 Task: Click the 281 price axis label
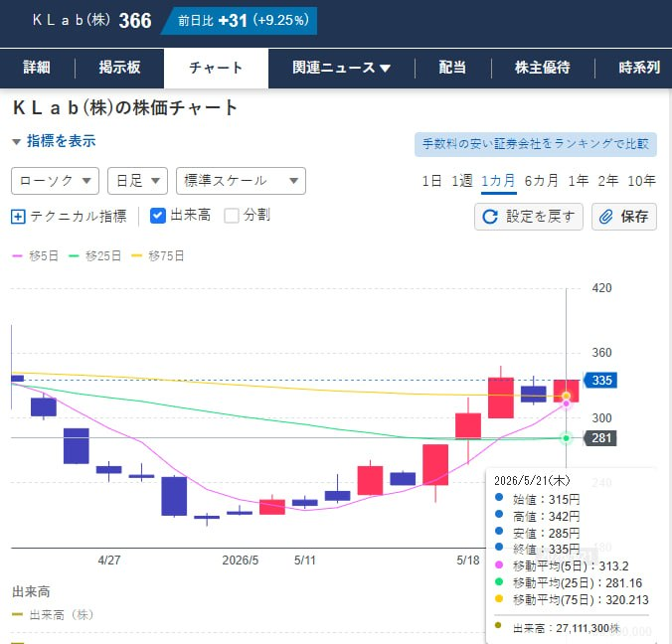600,438
